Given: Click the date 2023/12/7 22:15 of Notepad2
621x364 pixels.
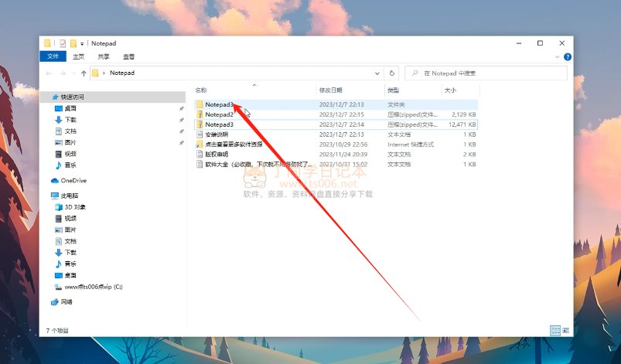Looking at the screenshot, I should (x=341, y=114).
